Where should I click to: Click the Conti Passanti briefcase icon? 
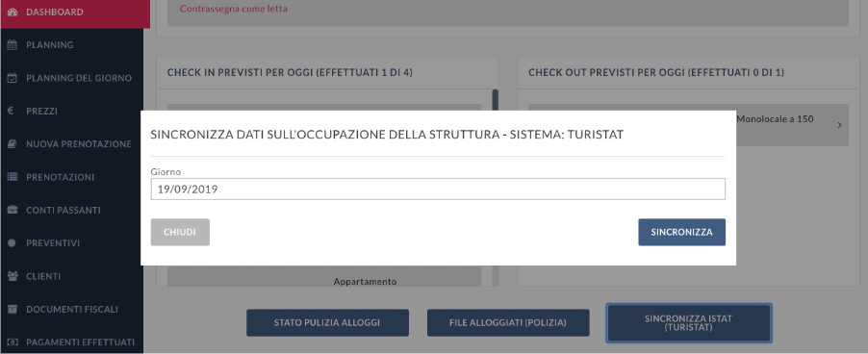coord(13,210)
